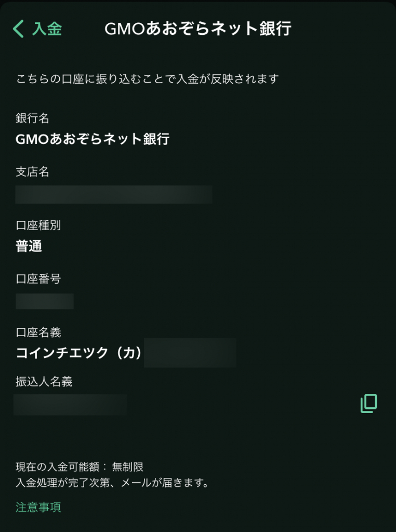Viewport: 396px width, 532px height.
Task: Click the 振込人名義 label
Action: (x=44, y=382)
